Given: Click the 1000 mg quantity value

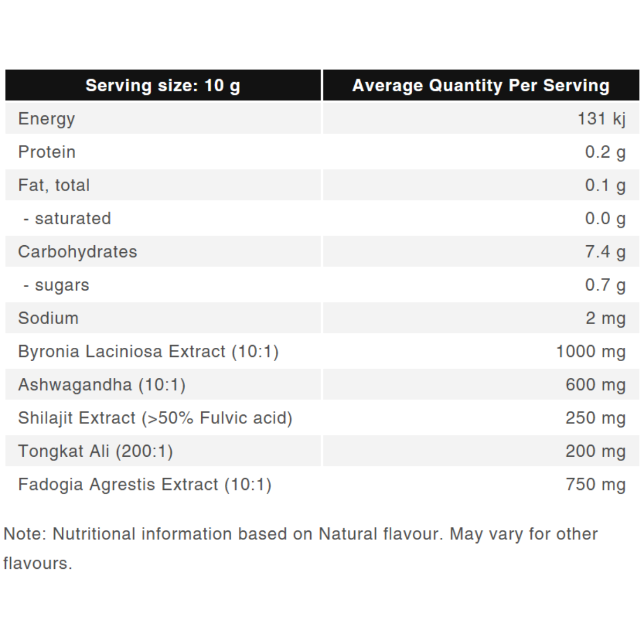Looking at the screenshot, I should pyautogui.click(x=590, y=352).
